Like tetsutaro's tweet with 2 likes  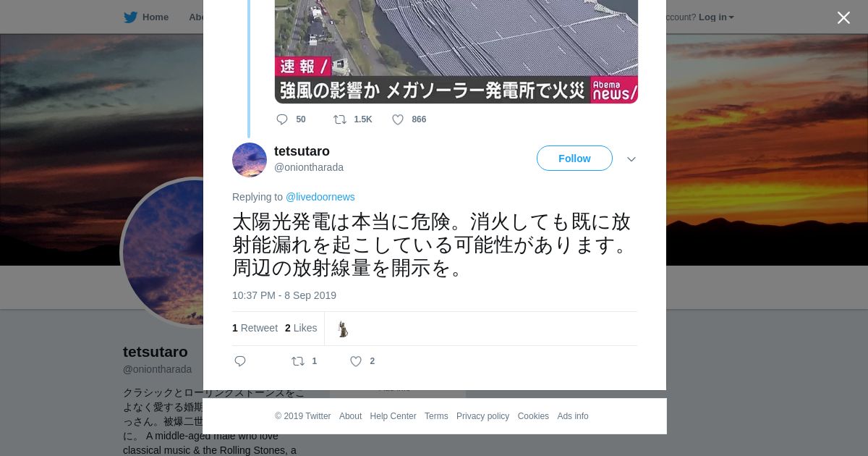(356, 361)
